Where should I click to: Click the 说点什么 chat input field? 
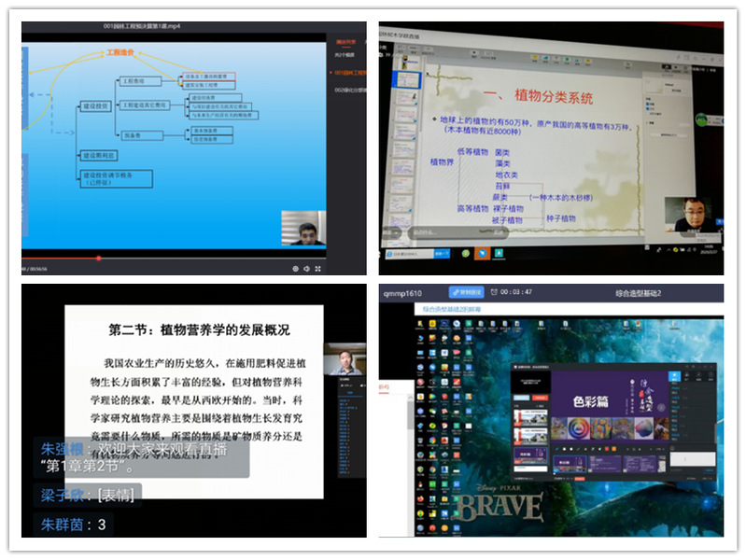(457, 232)
